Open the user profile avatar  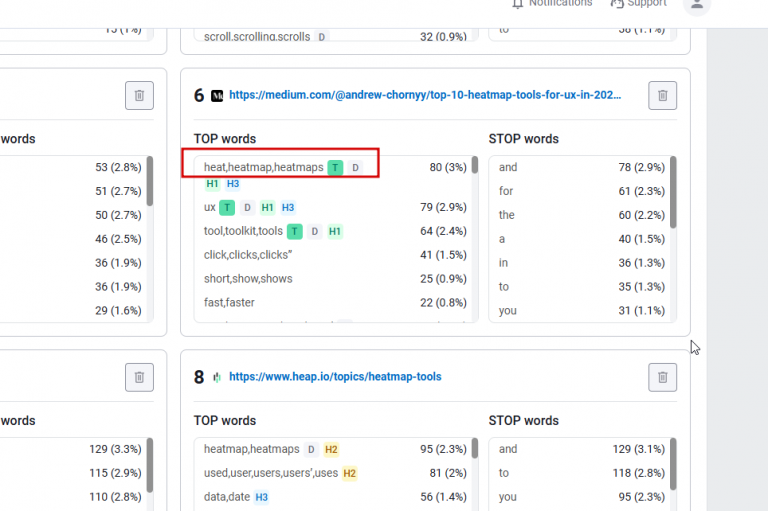point(696,4)
